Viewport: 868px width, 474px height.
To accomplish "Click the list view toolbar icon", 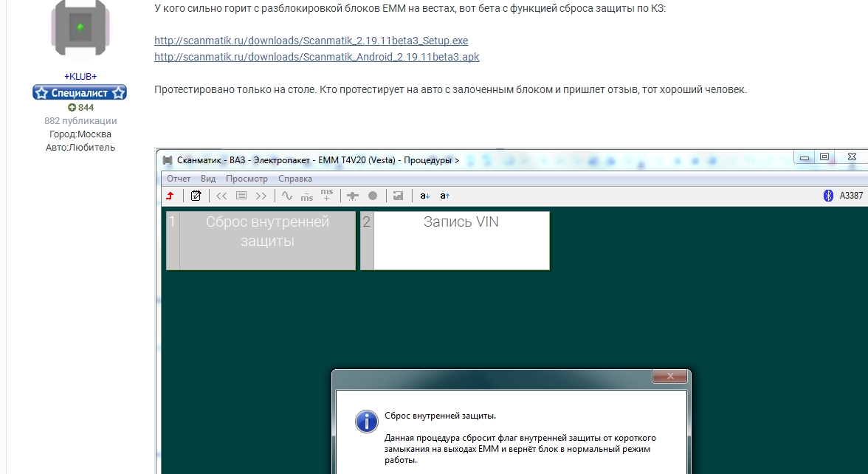I will (241, 196).
